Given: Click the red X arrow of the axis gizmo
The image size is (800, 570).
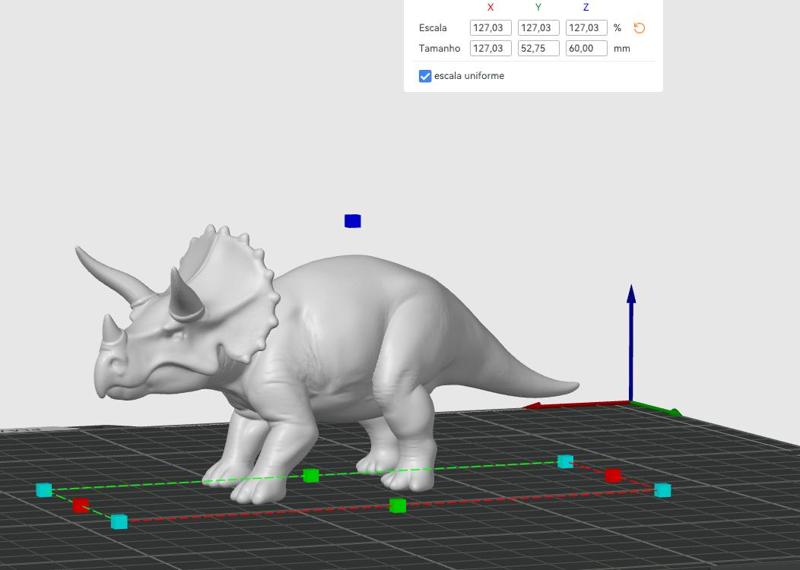Looking at the screenshot, I should click(x=577, y=405).
